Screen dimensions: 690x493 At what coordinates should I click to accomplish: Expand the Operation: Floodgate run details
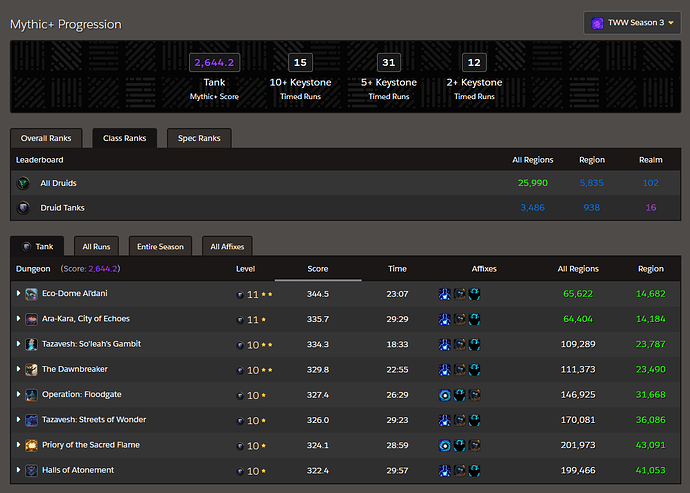click(x=18, y=395)
